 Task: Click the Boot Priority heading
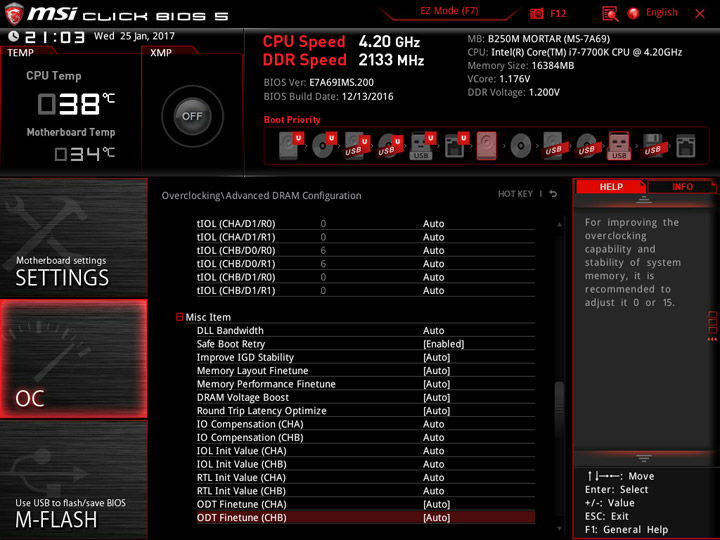(292, 119)
